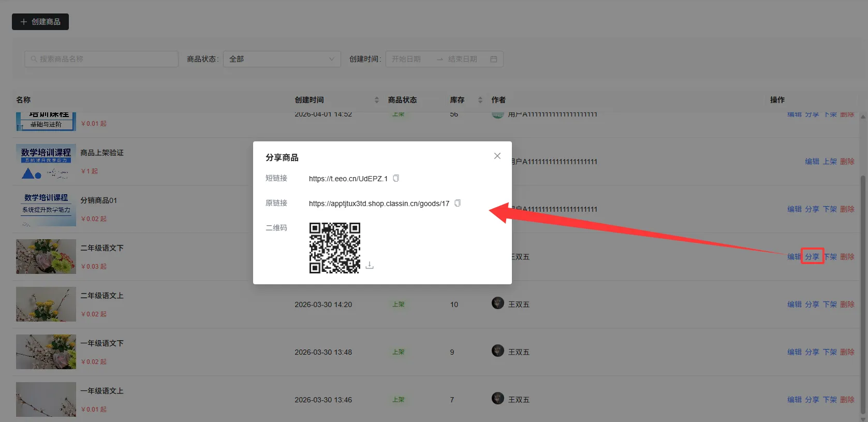Click author avatar in 一年级语文下 row
The width and height of the screenshot is (868, 422).
(498, 351)
